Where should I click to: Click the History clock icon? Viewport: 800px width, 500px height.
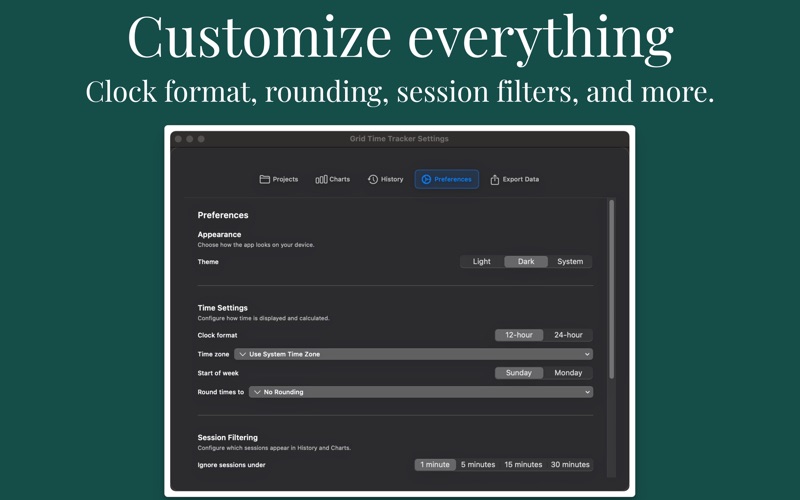click(x=373, y=179)
